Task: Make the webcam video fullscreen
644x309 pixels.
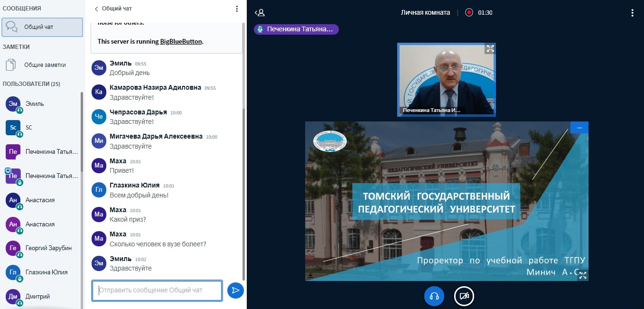Action: [x=490, y=49]
